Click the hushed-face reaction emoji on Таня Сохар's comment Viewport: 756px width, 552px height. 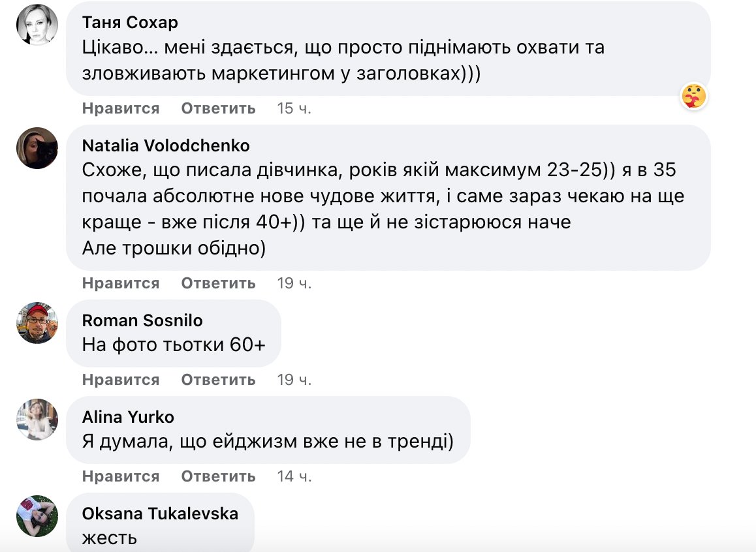point(694,95)
